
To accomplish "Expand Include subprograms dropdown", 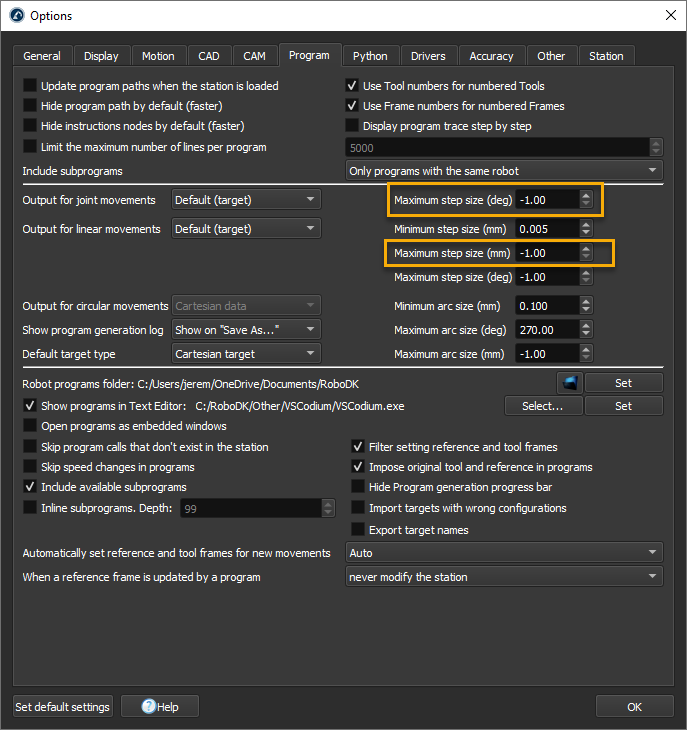I will (x=503, y=171).
